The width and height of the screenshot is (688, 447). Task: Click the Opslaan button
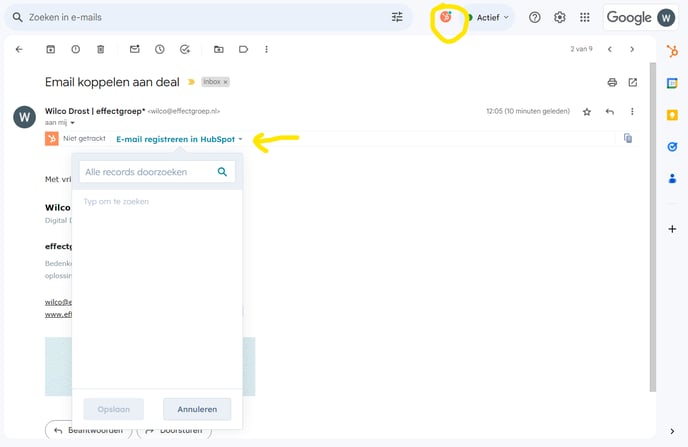coord(113,409)
